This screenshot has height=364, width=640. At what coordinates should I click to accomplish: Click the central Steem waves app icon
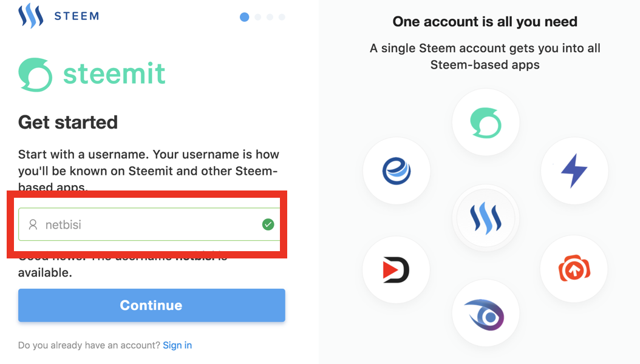point(485,218)
